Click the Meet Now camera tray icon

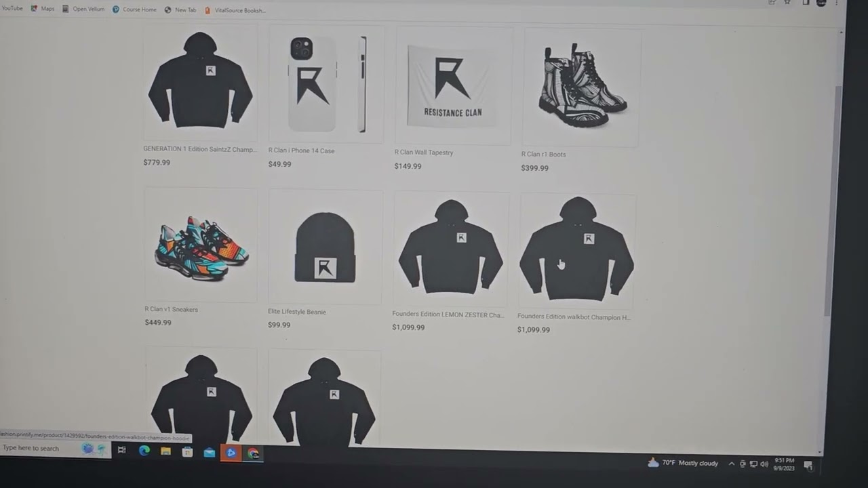pos(743,464)
